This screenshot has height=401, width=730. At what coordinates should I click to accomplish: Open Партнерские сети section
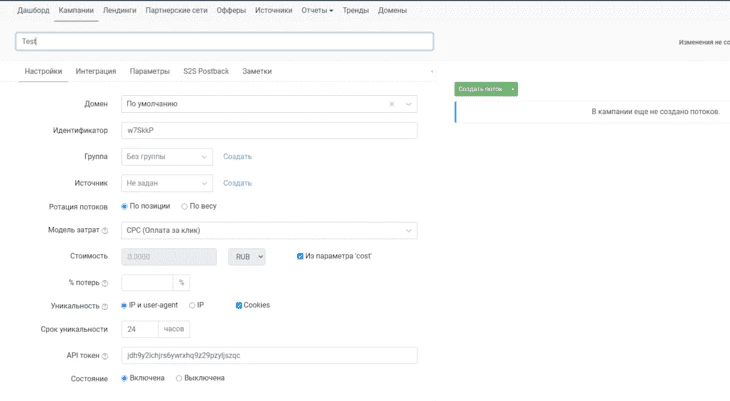point(176,10)
